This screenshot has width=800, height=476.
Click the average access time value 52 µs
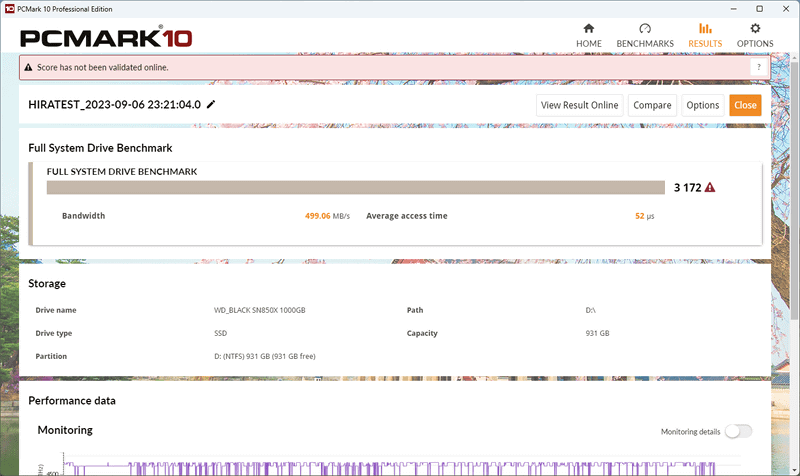(644, 216)
